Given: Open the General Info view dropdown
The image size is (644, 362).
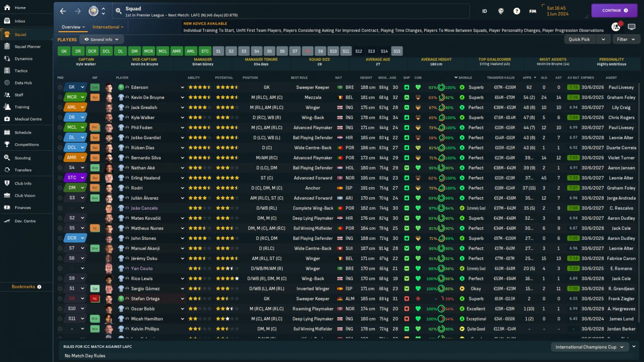Looking at the screenshot, I should point(102,39).
